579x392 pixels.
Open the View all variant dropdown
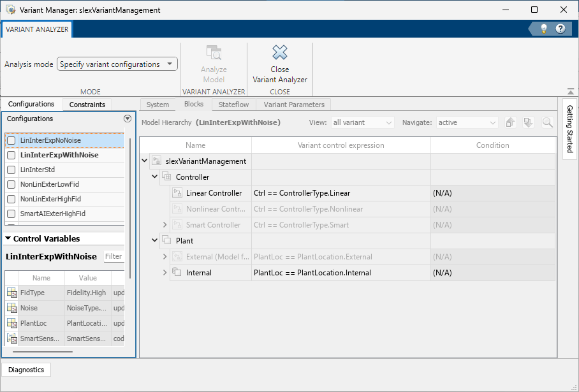coord(362,122)
